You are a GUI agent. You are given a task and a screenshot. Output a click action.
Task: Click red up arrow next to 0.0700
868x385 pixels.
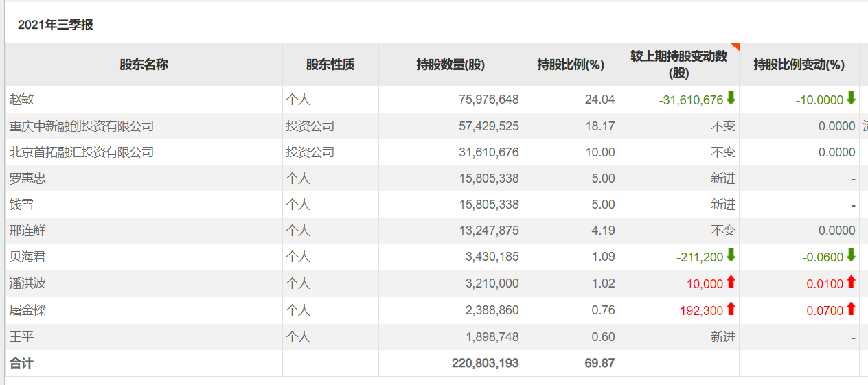(851, 310)
